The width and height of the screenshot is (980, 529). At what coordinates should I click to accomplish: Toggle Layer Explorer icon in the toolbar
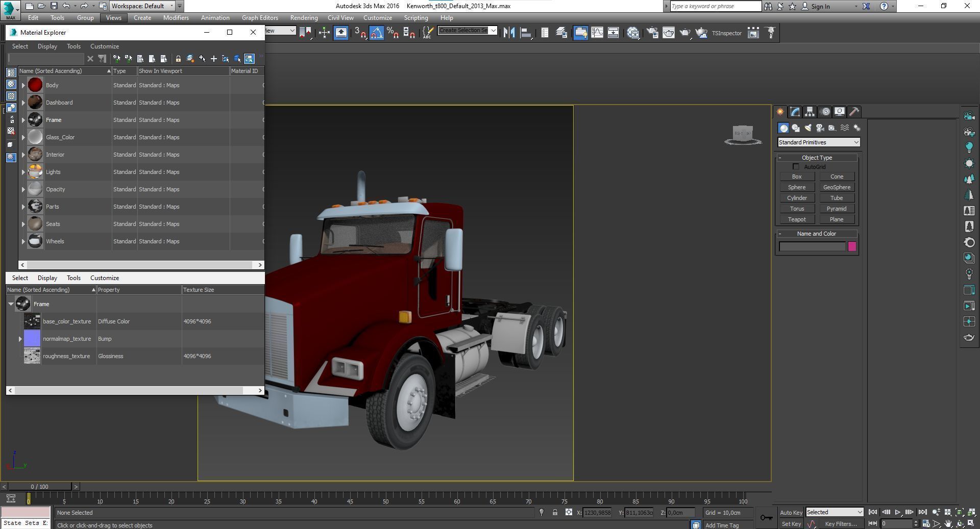(561, 33)
